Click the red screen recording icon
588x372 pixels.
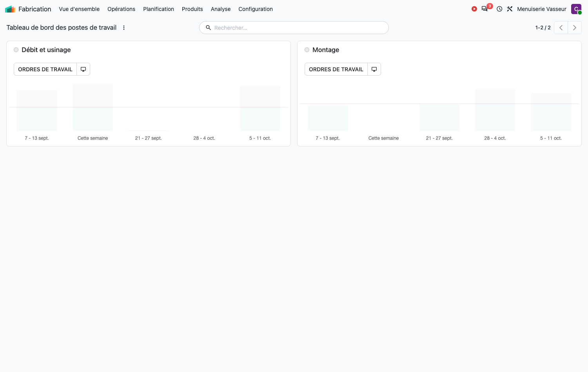[474, 9]
